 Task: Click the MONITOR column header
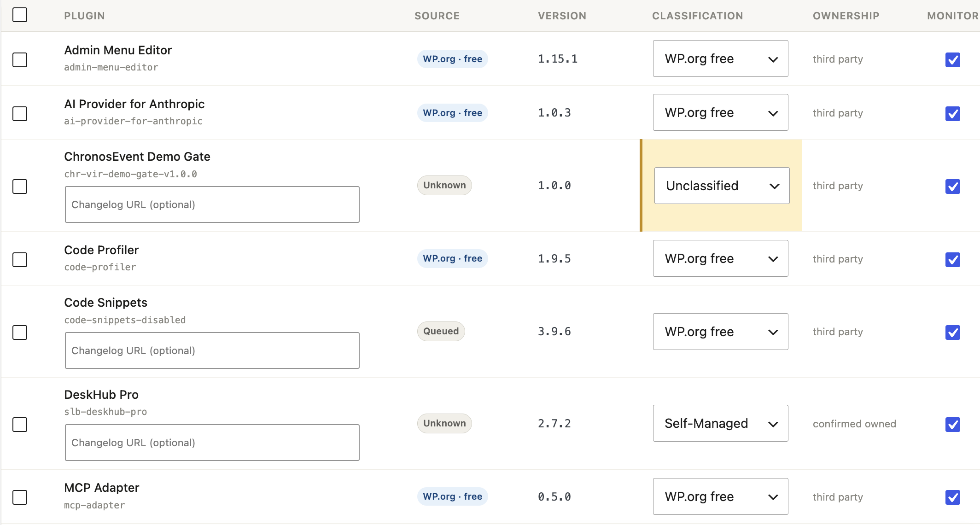coord(953,16)
